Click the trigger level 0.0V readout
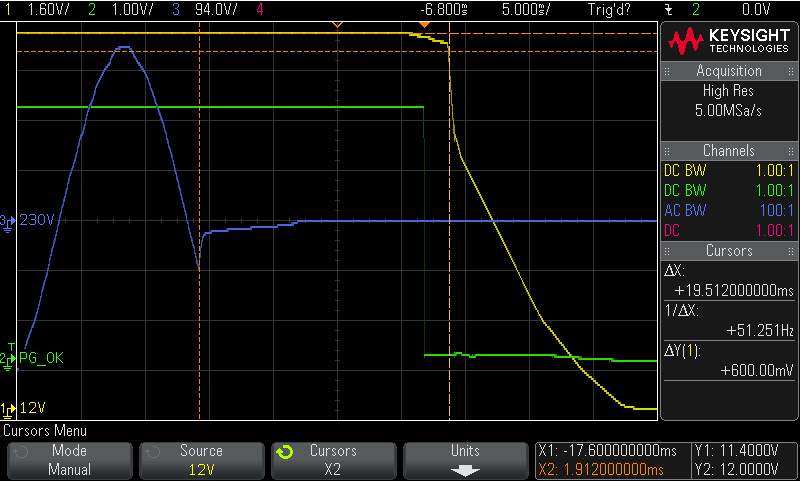Image resolution: width=800 pixels, height=481 pixels. tap(756, 9)
